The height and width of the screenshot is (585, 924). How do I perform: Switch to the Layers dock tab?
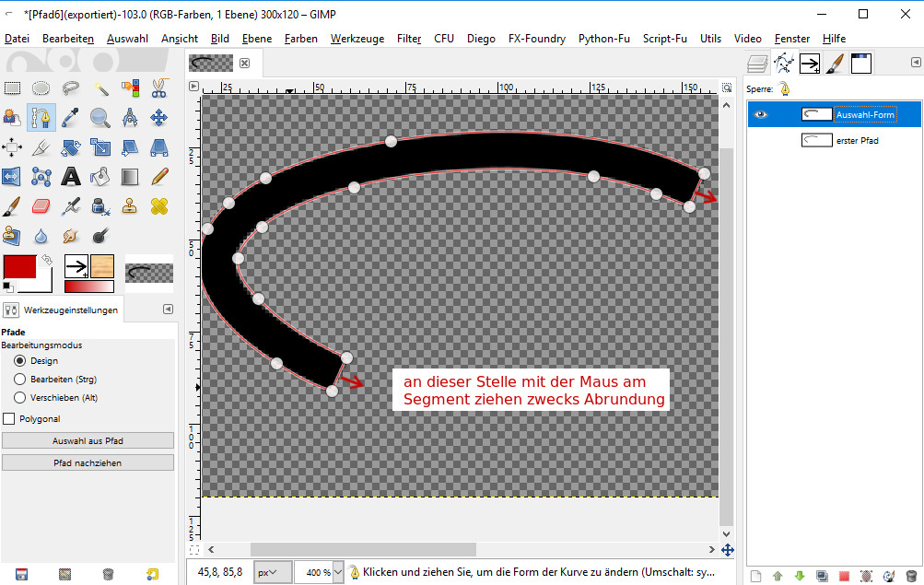pyautogui.click(x=757, y=64)
